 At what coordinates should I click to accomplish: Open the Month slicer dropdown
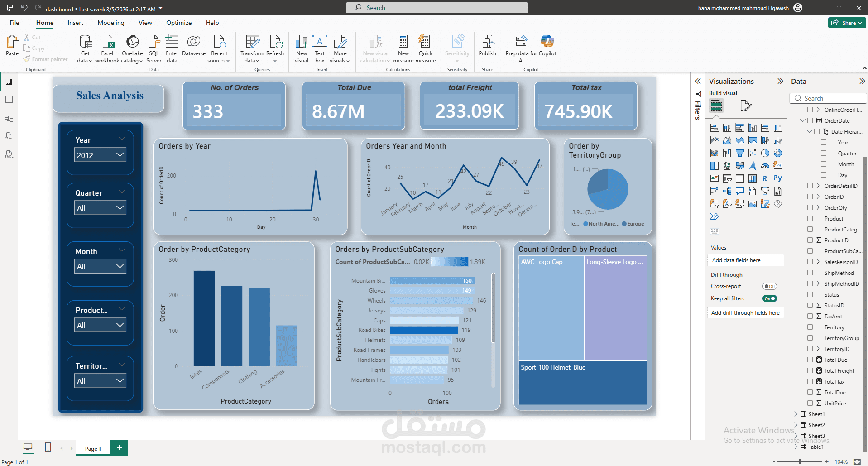point(100,266)
